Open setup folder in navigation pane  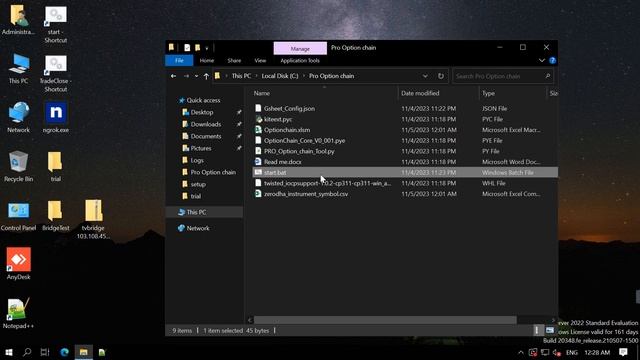(198, 184)
